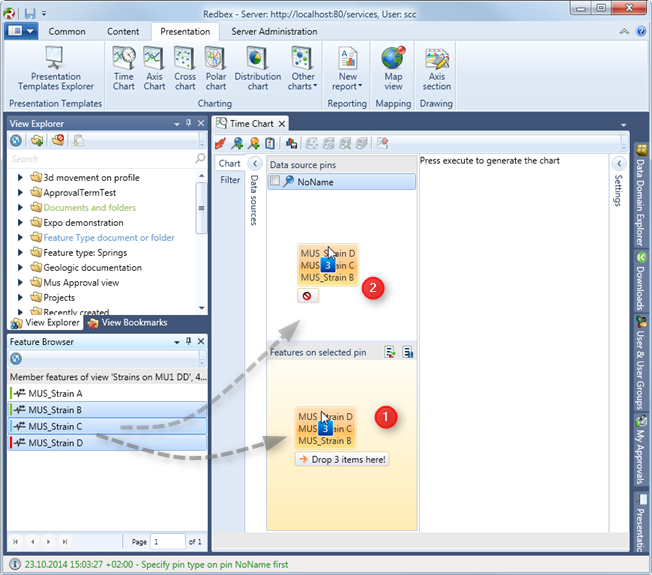This screenshot has height=575, width=652.
Task: Tick the NoName pin checkbox
Action: click(x=275, y=182)
